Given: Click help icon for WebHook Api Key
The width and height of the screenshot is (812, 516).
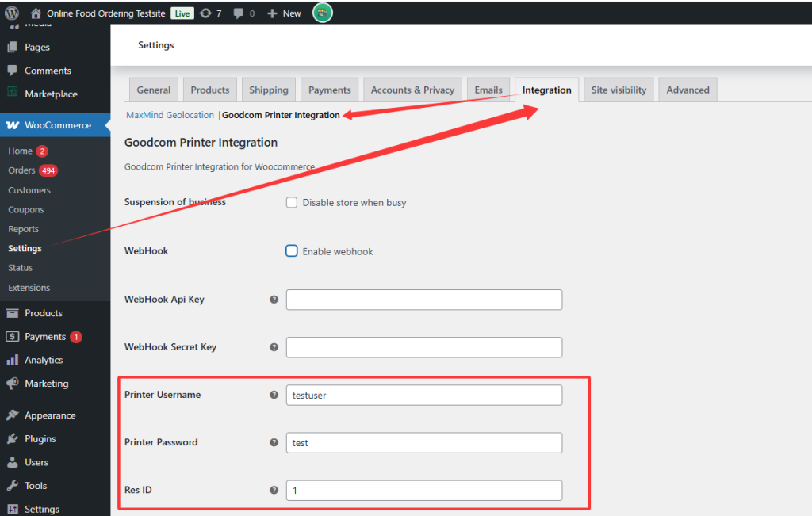Looking at the screenshot, I should coord(274,300).
